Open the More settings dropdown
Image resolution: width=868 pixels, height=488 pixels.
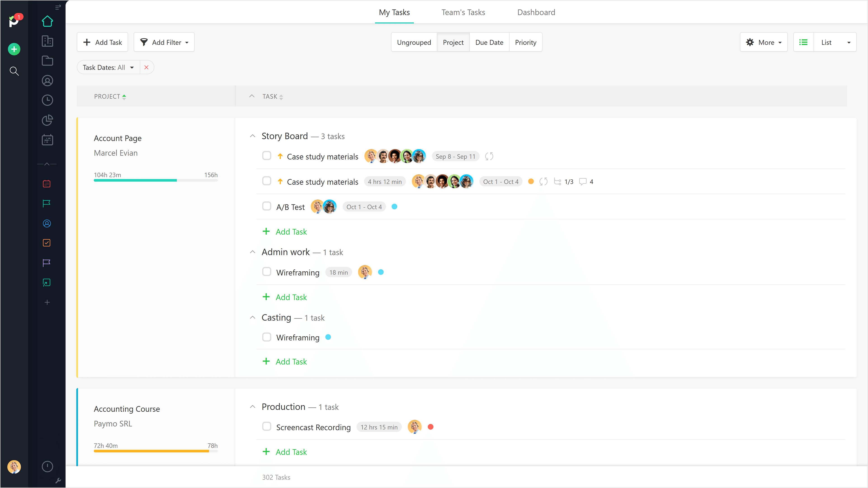click(764, 42)
